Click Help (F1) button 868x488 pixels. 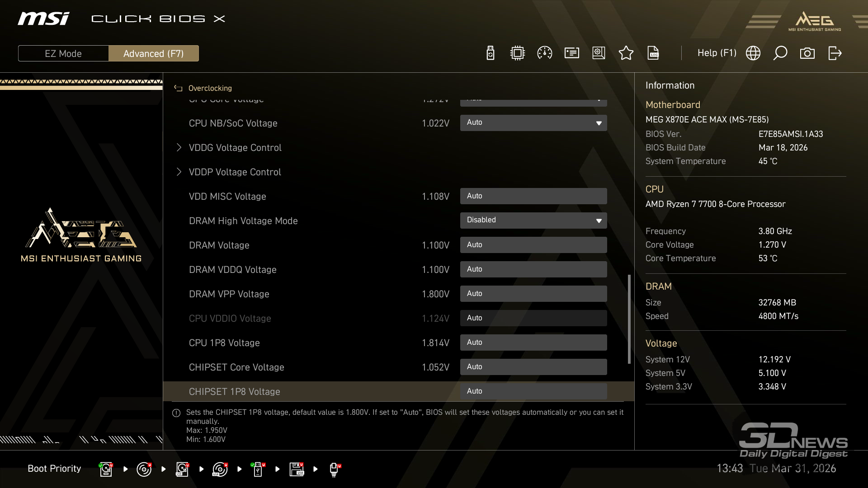click(x=717, y=53)
